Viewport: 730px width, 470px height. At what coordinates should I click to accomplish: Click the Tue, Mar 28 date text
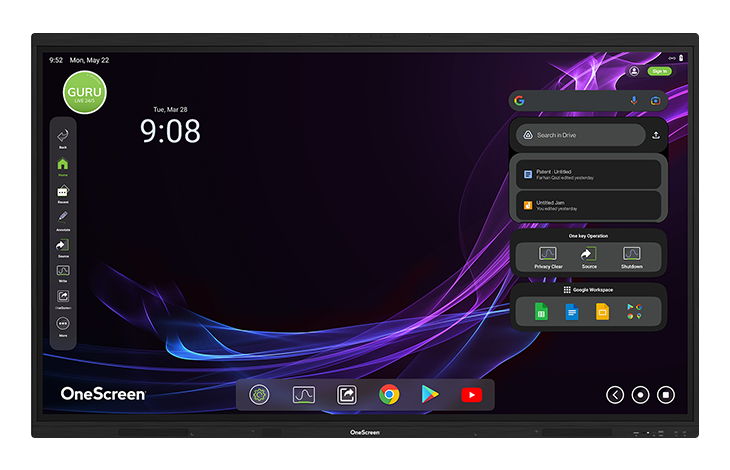[170, 109]
